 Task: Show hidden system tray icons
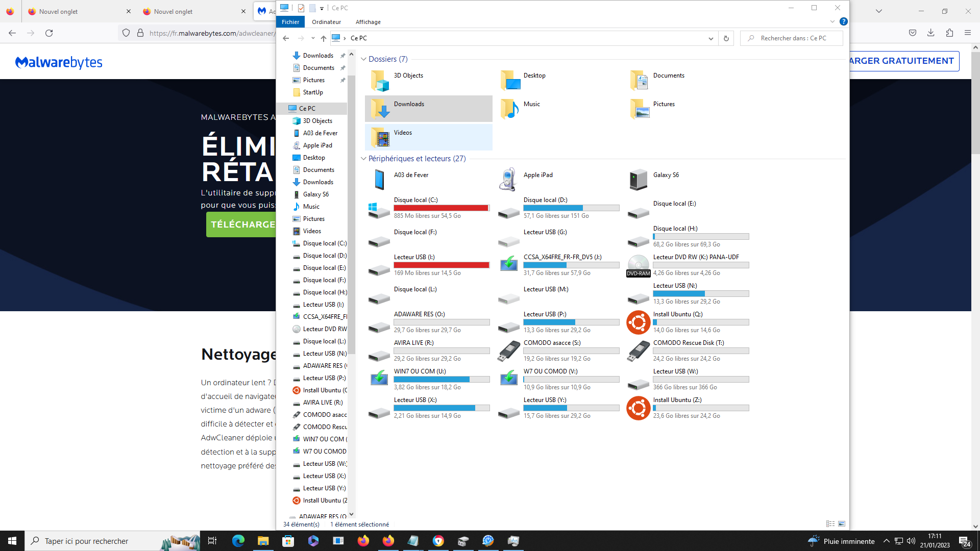(x=887, y=541)
